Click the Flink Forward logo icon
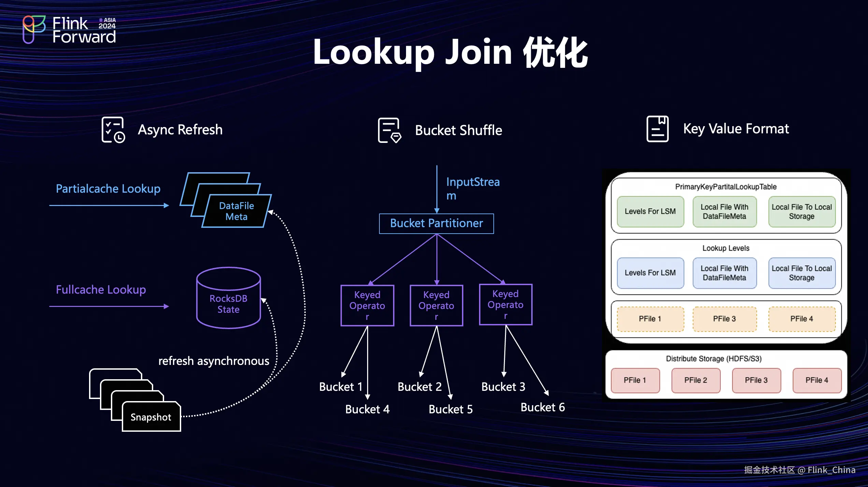Viewport: 868px width, 487px height. tap(33, 29)
